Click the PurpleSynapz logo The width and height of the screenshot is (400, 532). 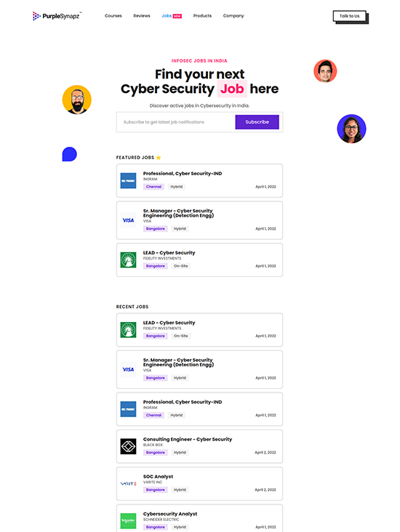[x=57, y=16]
